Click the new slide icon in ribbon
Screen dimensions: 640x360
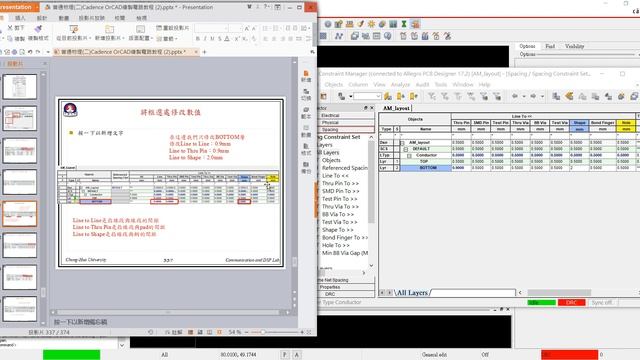click(x=109, y=29)
